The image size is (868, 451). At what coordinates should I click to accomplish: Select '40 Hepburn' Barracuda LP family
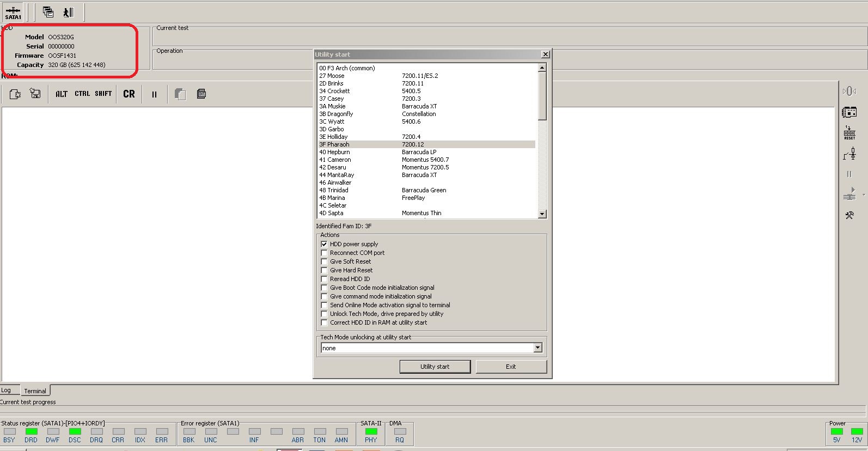coord(427,152)
